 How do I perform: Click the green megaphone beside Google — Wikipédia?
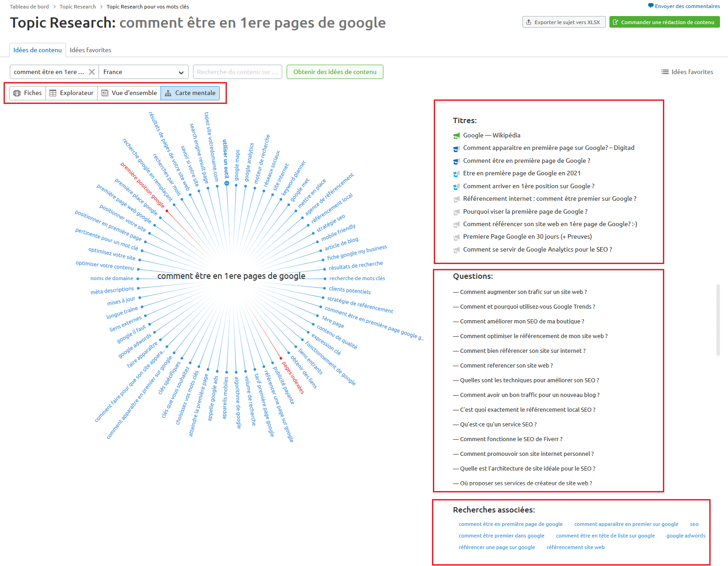coord(456,136)
